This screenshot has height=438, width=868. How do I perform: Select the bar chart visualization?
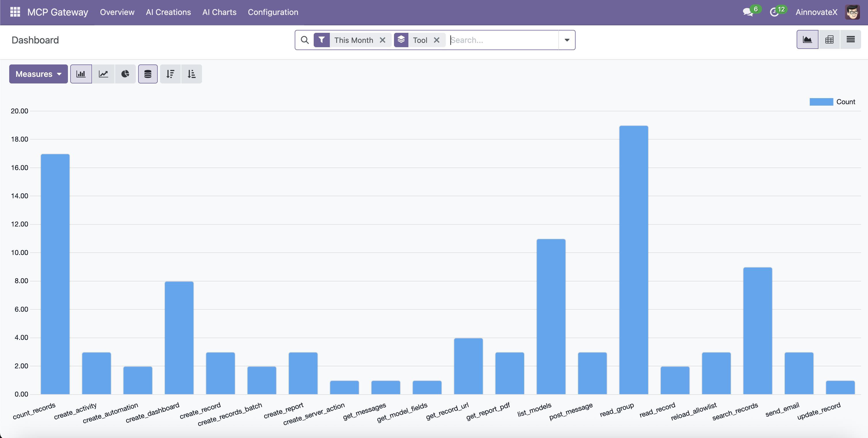tap(81, 74)
